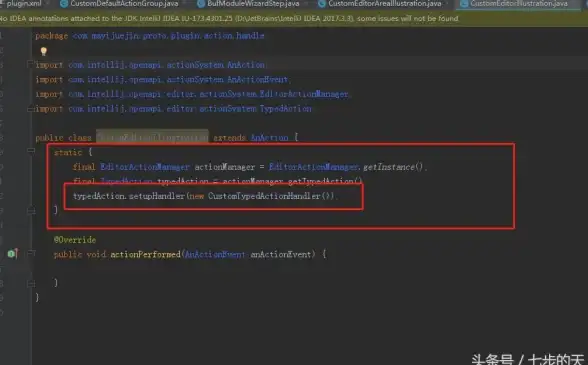Click the override gutter icon beside actionPerformed
The image size is (588, 365).
[12, 254]
